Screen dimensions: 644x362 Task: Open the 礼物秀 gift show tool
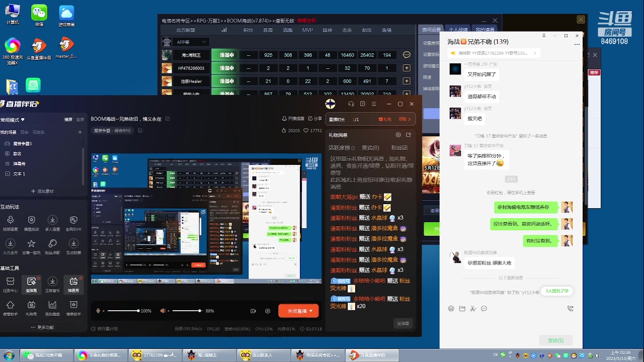[31, 308]
